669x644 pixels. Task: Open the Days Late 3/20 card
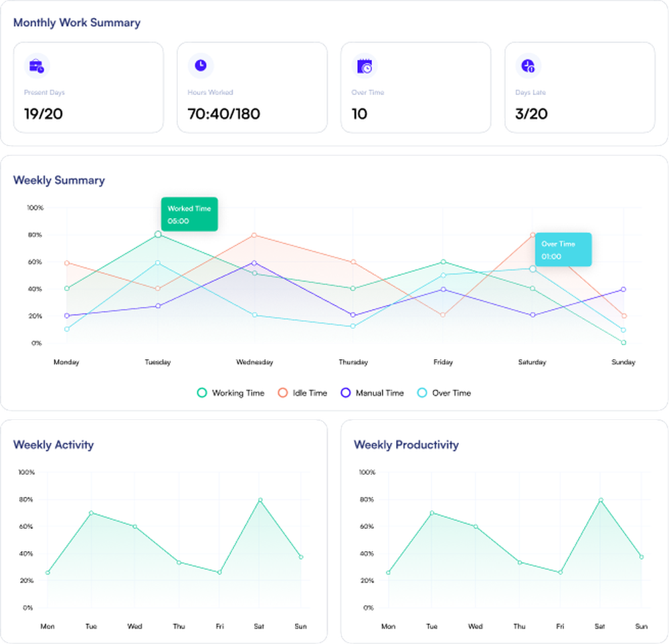(x=580, y=88)
